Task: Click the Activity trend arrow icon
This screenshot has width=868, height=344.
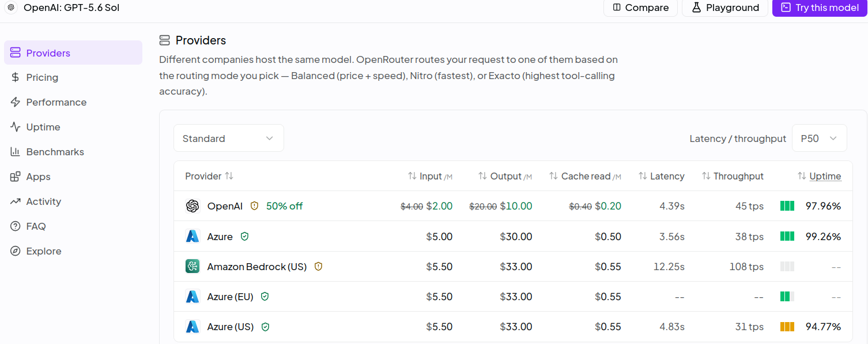Action: [x=16, y=201]
